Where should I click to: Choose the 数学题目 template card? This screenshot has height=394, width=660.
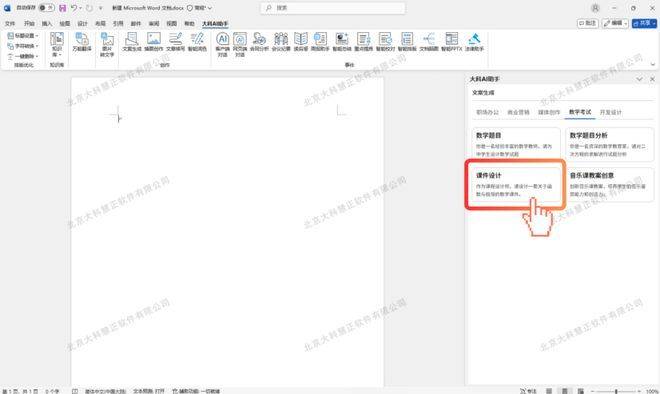point(516,144)
